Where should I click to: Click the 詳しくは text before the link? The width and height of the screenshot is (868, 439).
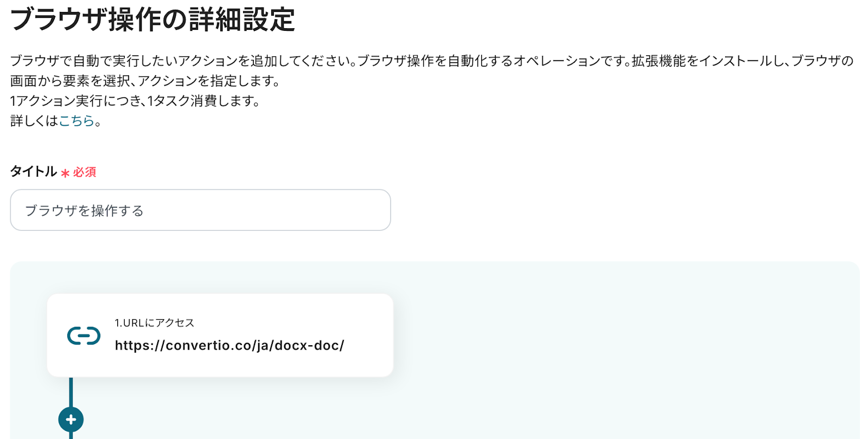click(34, 120)
